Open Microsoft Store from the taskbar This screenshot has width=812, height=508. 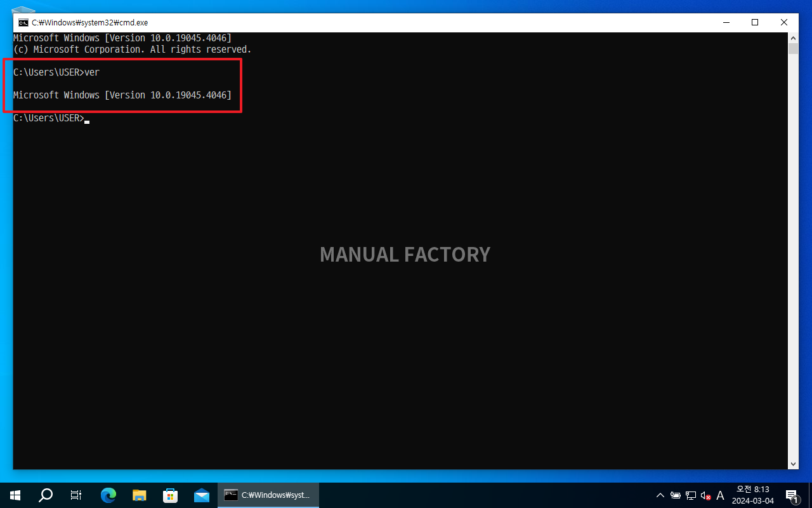click(170, 495)
